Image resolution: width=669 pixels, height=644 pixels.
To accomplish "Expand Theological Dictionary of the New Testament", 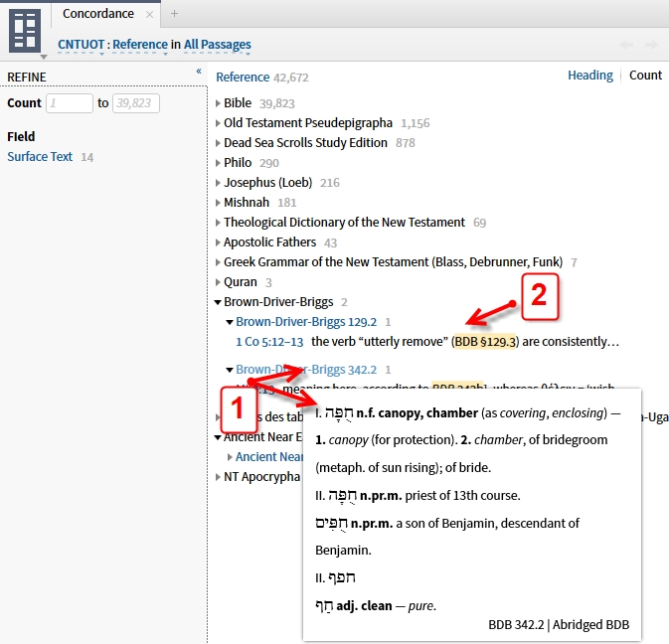I will (x=218, y=223).
